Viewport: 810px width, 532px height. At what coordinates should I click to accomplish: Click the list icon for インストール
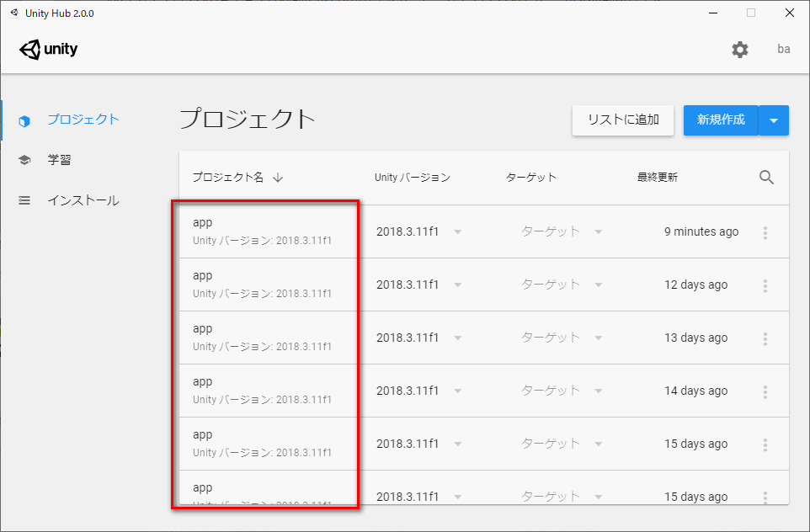[24, 200]
